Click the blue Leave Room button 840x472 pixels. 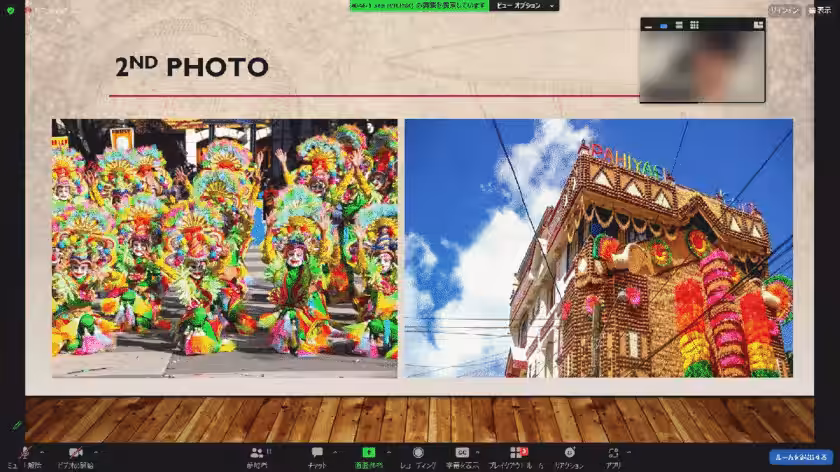click(x=801, y=457)
